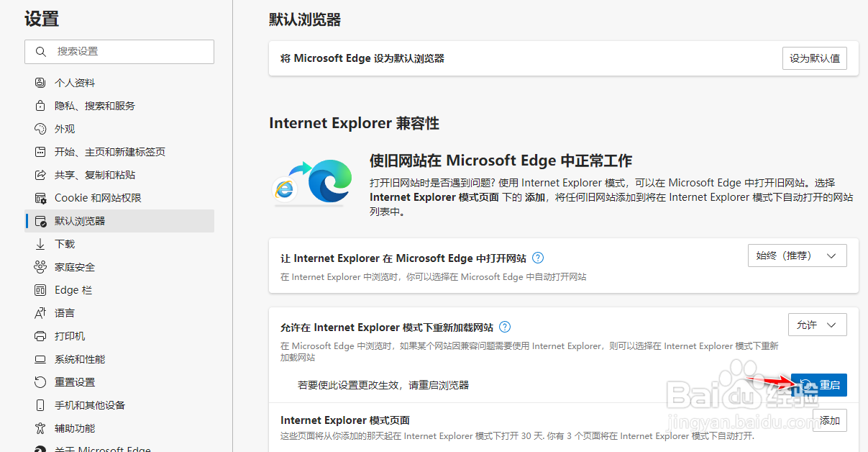Click the share icon beside 共享、复制和粘贴

point(40,175)
